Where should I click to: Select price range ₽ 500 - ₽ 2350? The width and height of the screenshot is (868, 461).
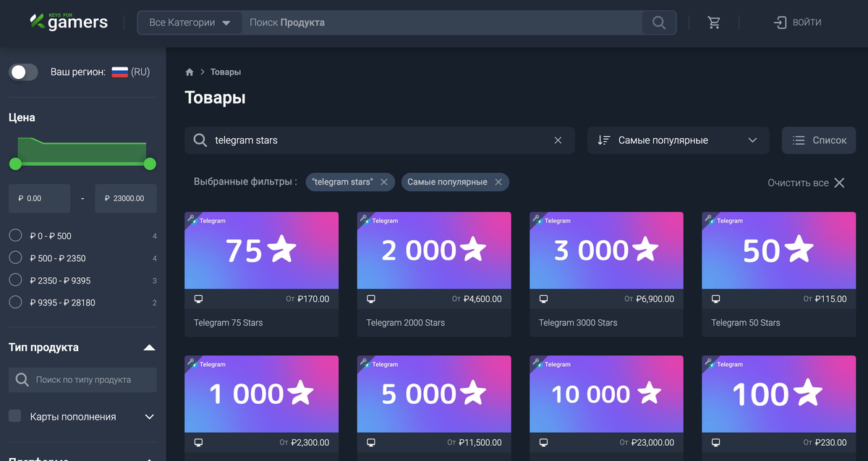point(15,258)
